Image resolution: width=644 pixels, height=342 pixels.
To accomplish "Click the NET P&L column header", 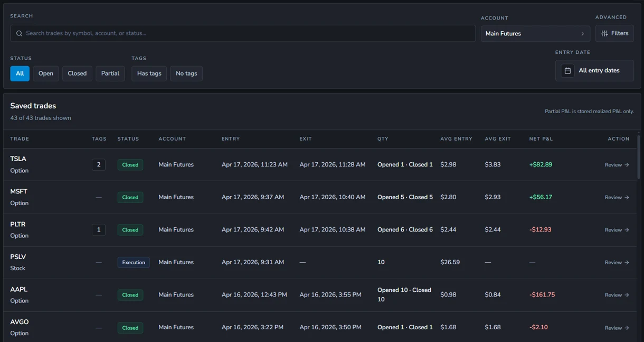I will tap(541, 139).
